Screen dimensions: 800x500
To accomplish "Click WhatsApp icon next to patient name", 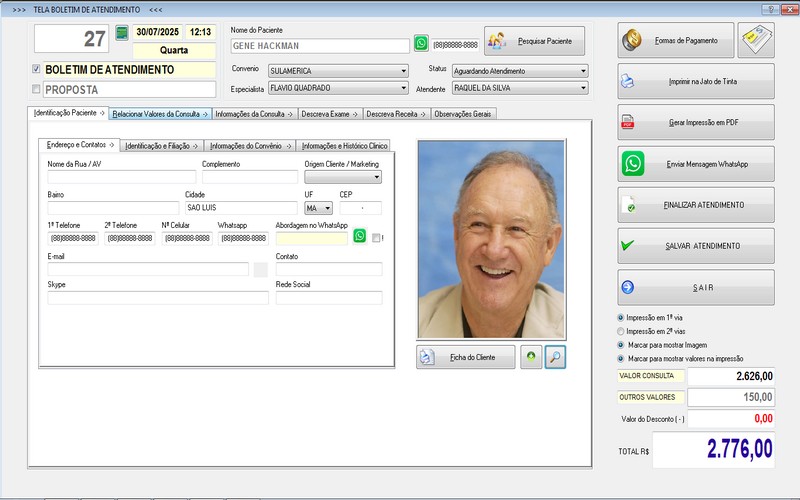I will pos(421,44).
